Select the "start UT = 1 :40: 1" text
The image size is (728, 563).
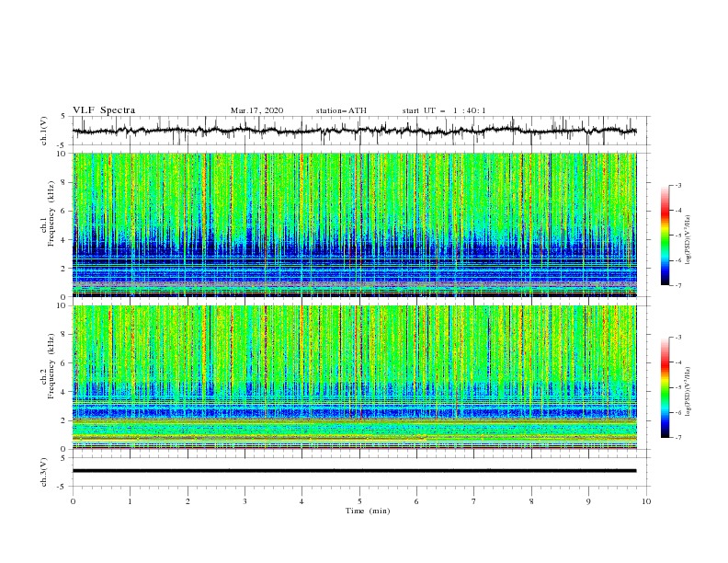click(x=444, y=110)
